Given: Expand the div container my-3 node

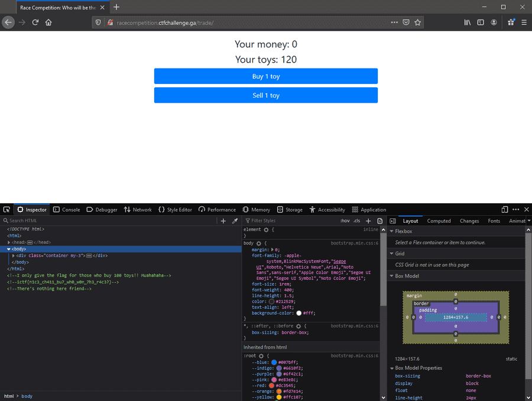Looking at the screenshot, I should 14,256.
